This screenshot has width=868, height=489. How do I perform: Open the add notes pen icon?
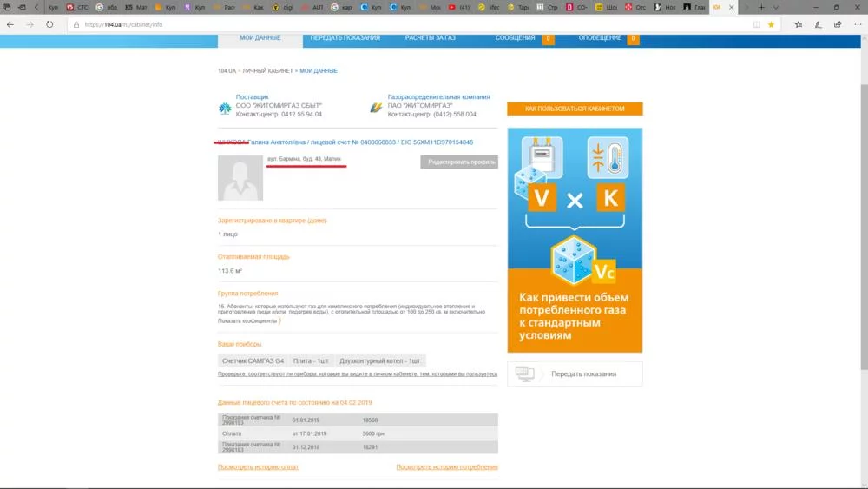(x=819, y=24)
